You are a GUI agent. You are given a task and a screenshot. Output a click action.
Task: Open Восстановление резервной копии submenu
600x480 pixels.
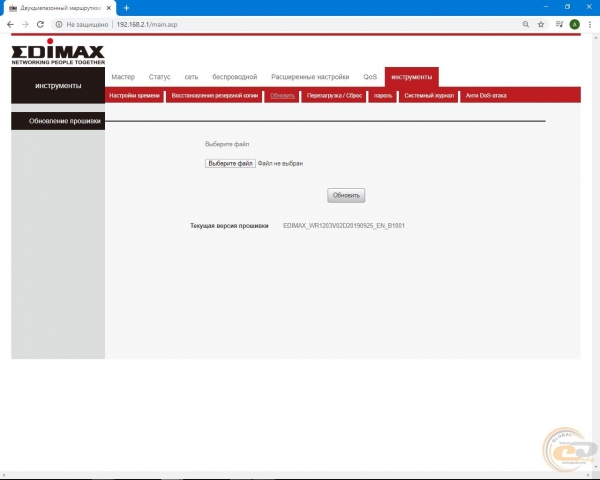pyautogui.click(x=215, y=96)
